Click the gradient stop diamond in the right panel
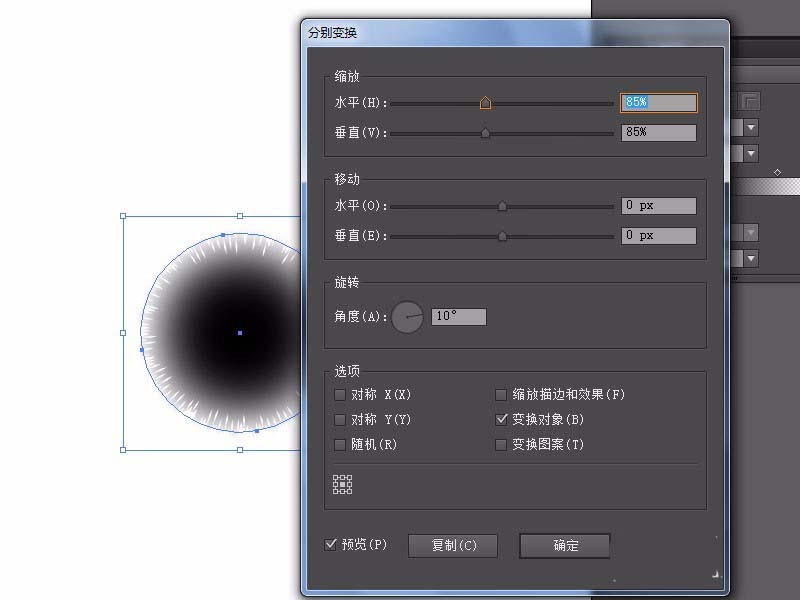This screenshot has width=800, height=600. [777, 172]
